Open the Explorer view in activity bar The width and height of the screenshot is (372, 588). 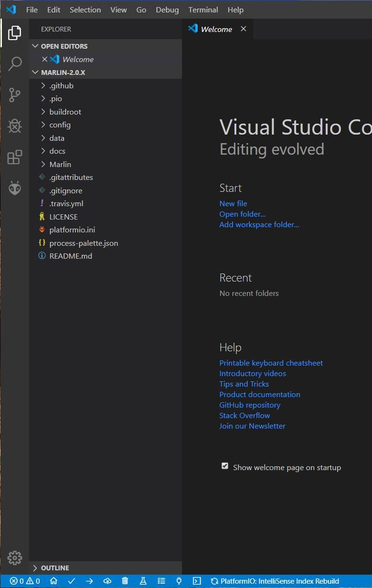click(15, 33)
